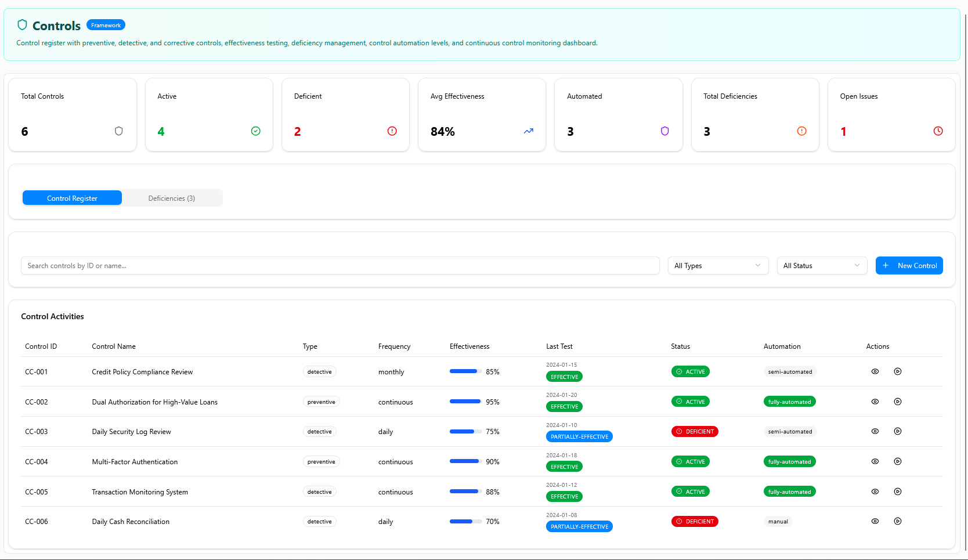
Task: Click the Type column header
Action: coord(310,346)
